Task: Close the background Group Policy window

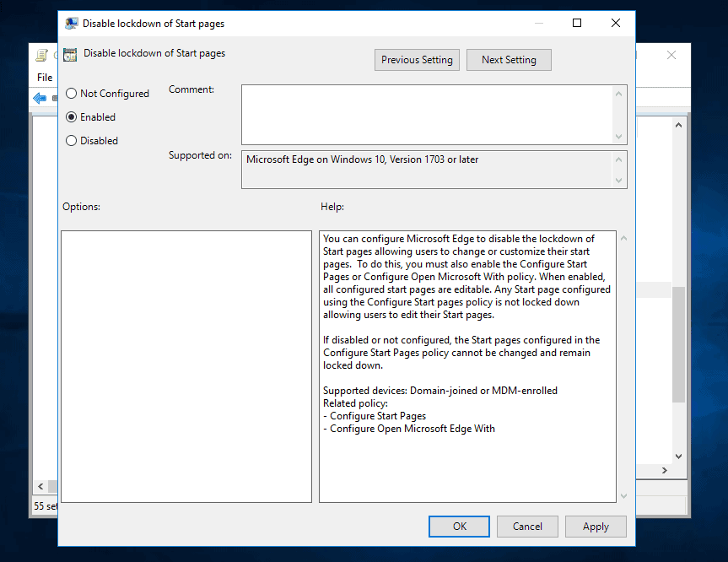Action: pos(671,55)
